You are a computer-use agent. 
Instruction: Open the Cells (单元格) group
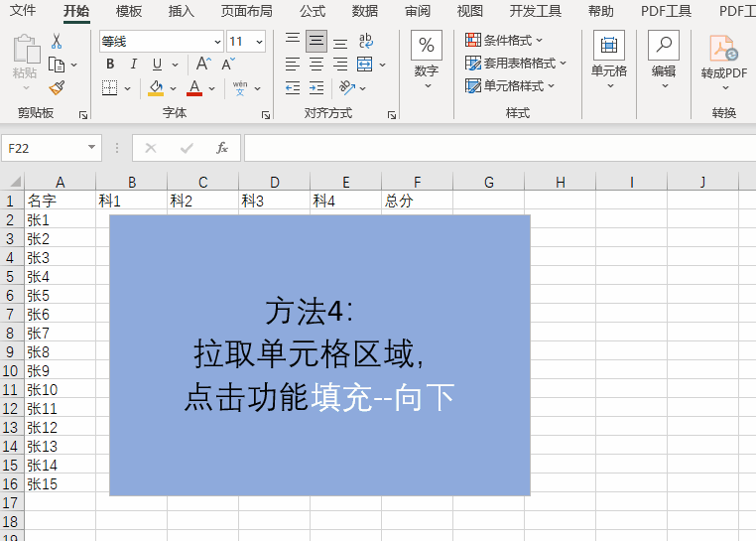point(609,60)
